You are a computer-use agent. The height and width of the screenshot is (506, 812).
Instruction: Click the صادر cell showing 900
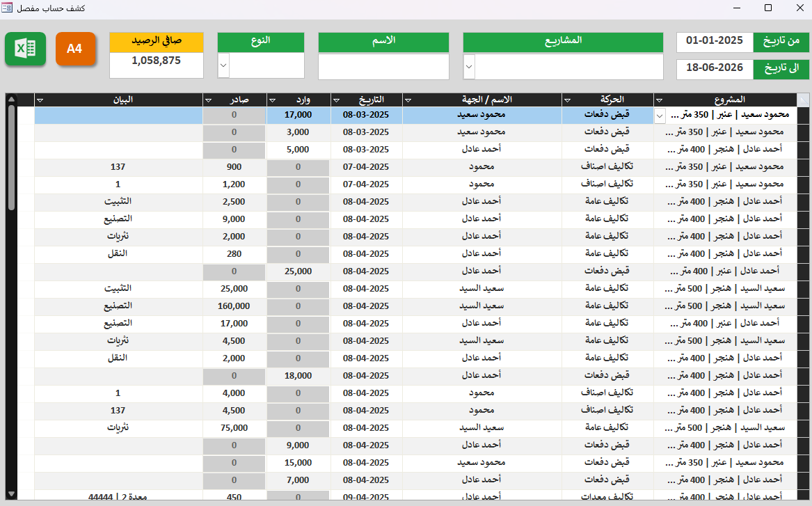(234, 167)
